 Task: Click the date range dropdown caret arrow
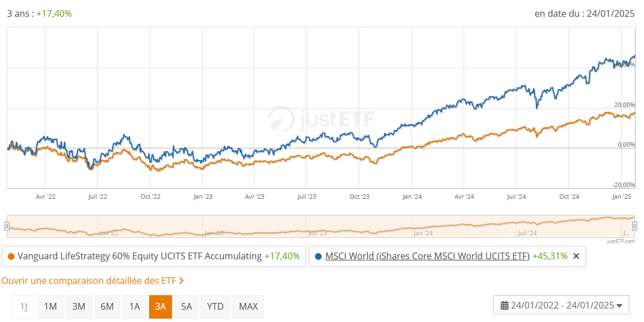pyautogui.click(x=619, y=306)
